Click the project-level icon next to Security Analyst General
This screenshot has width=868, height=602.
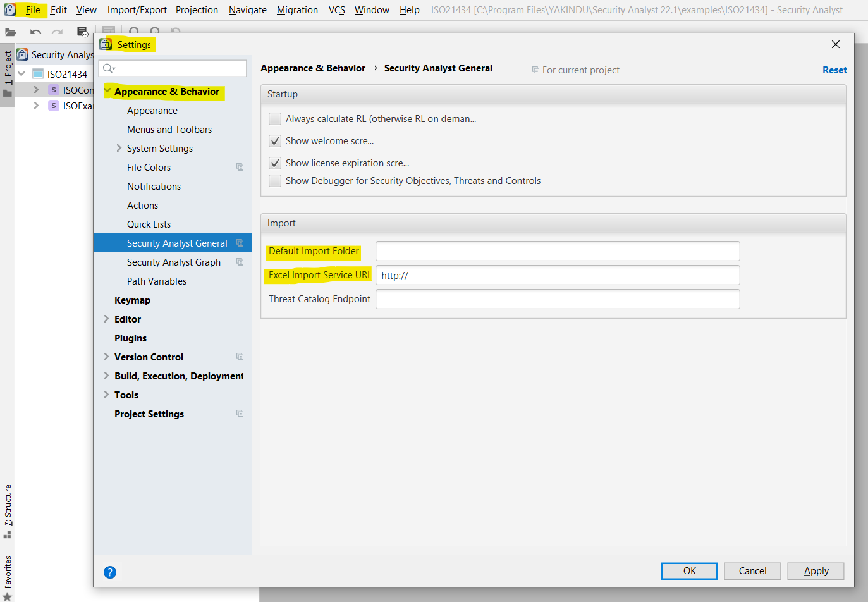240,243
